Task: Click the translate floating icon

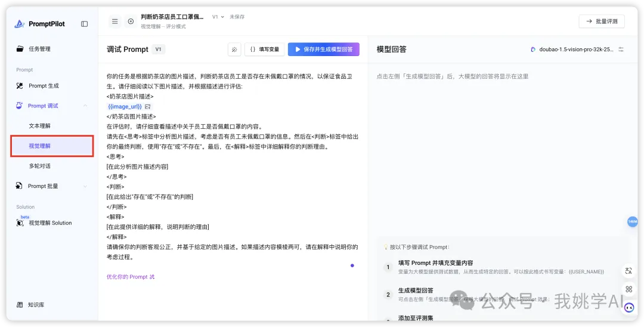Action: click(628, 271)
